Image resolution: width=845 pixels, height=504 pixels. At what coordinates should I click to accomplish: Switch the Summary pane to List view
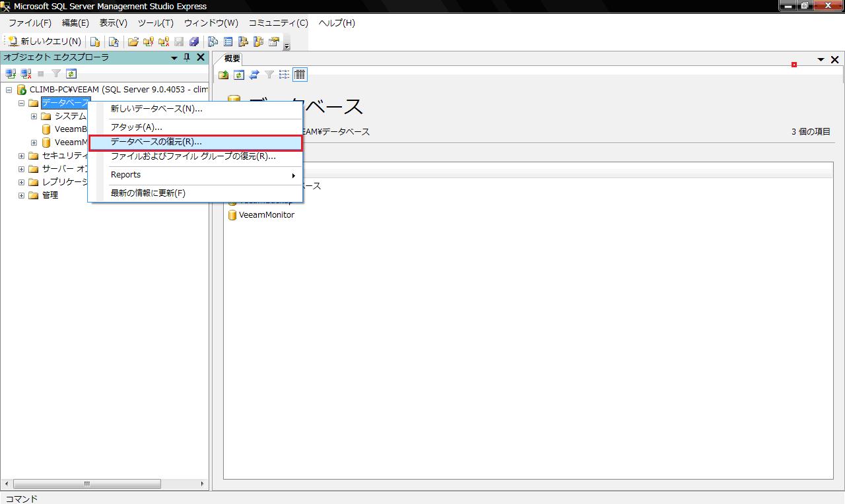coord(285,75)
